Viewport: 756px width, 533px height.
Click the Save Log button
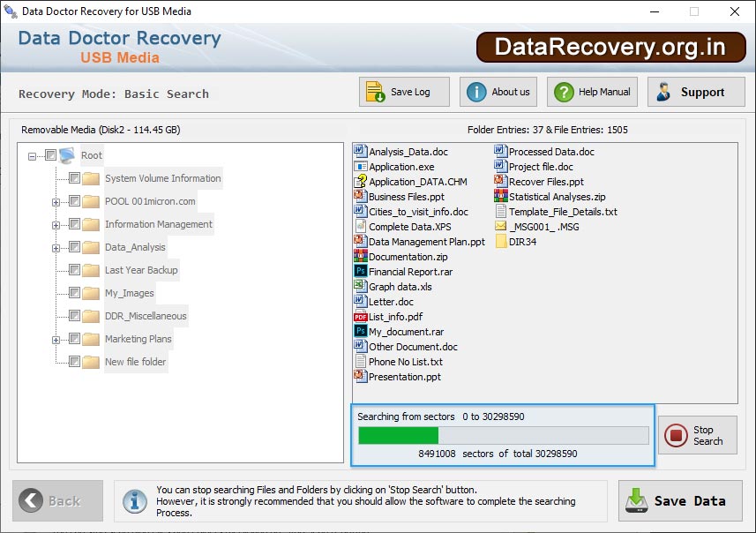(404, 92)
